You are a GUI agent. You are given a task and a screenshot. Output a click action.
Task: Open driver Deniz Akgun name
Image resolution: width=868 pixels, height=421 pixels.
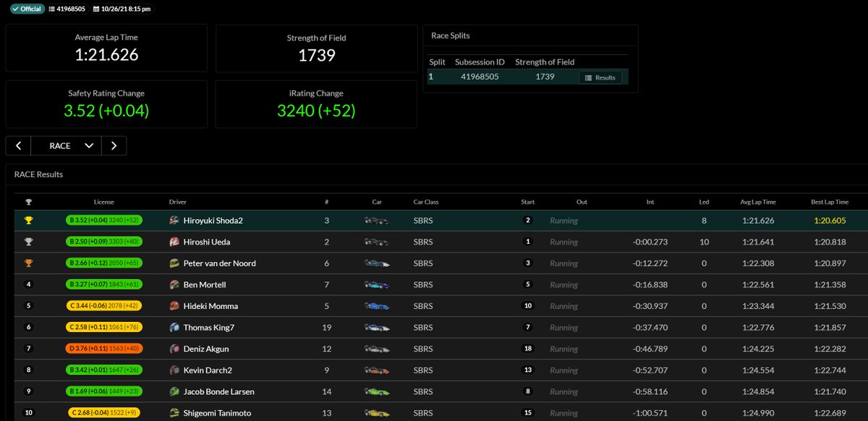tap(206, 349)
